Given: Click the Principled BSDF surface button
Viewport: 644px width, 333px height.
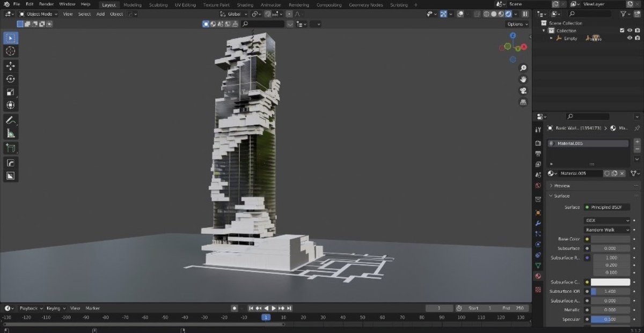Looking at the screenshot, I should (x=607, y=207).
